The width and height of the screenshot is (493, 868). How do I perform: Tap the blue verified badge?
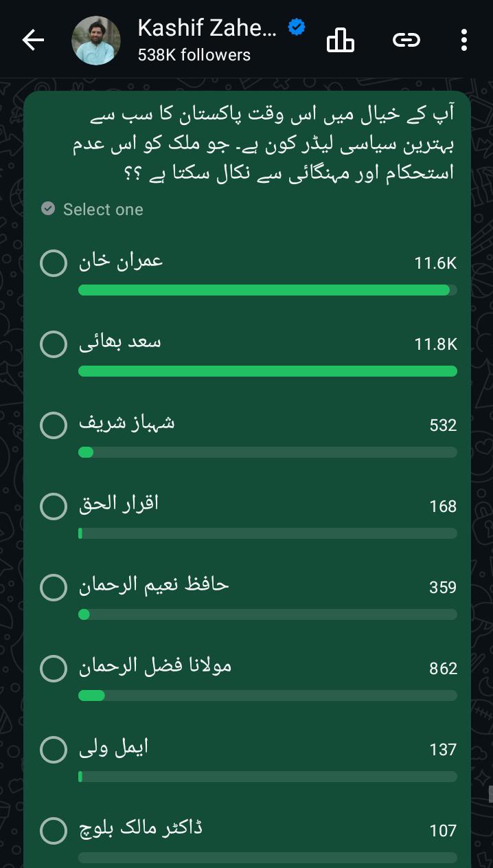click(x=296, y=27)
